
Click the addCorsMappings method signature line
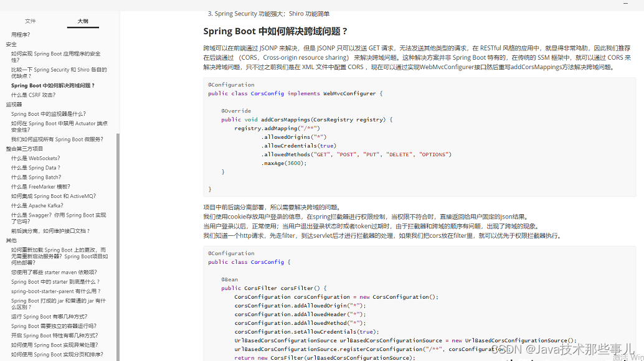[x=307, y=120]
